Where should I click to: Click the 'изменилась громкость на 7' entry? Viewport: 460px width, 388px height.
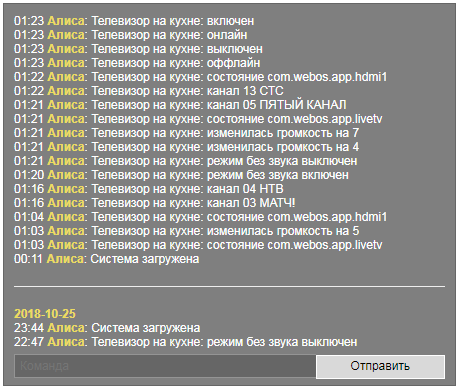186,133
